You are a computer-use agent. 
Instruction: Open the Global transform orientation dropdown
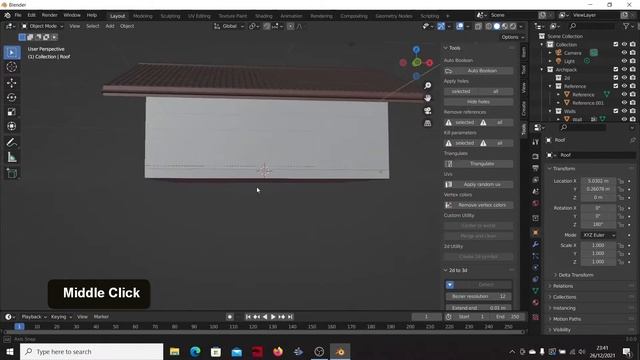tap(229, 26)
